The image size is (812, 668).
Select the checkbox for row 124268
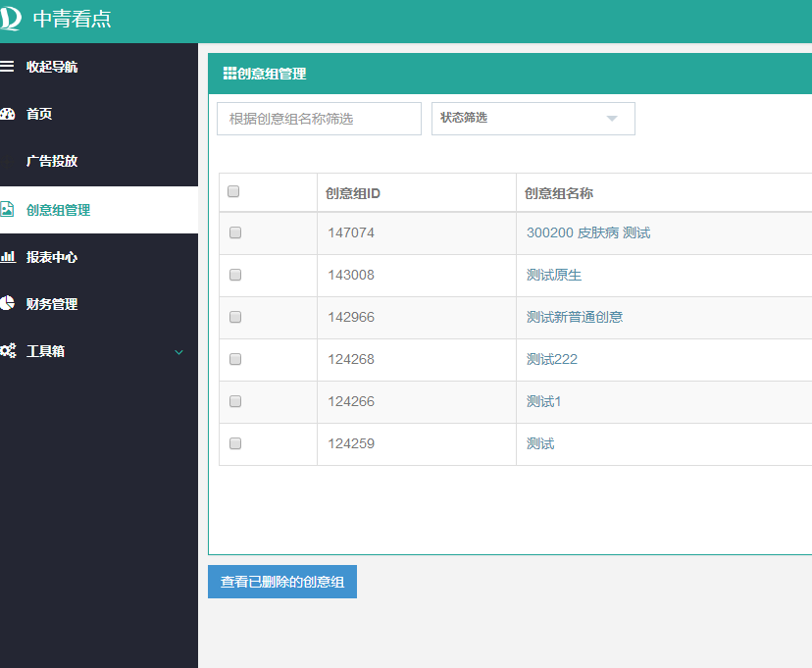[235, 360]
